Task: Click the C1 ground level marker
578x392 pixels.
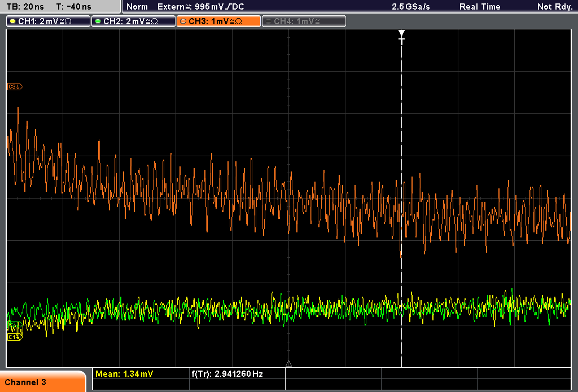Action: coord(15,337)
